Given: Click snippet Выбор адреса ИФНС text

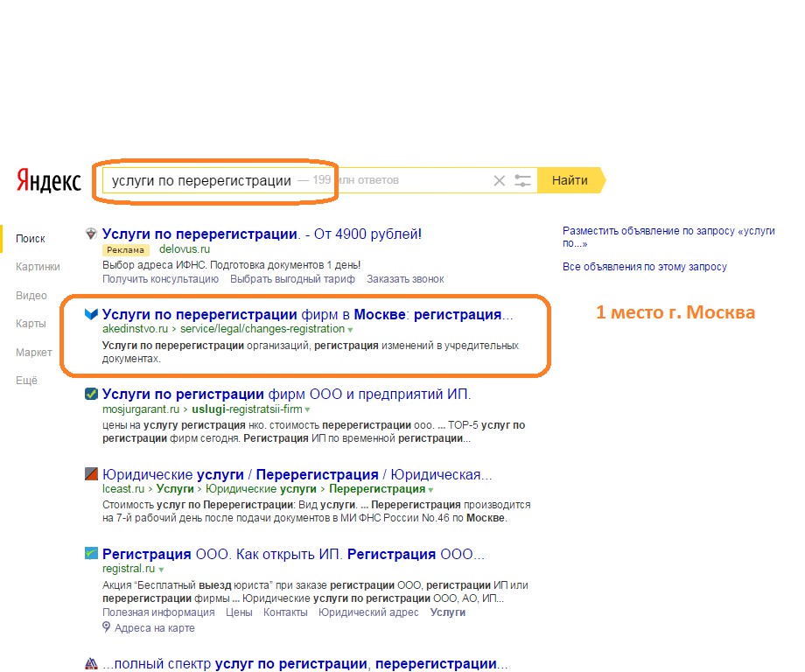Looking at the screenshot, I should click(231, 265).
